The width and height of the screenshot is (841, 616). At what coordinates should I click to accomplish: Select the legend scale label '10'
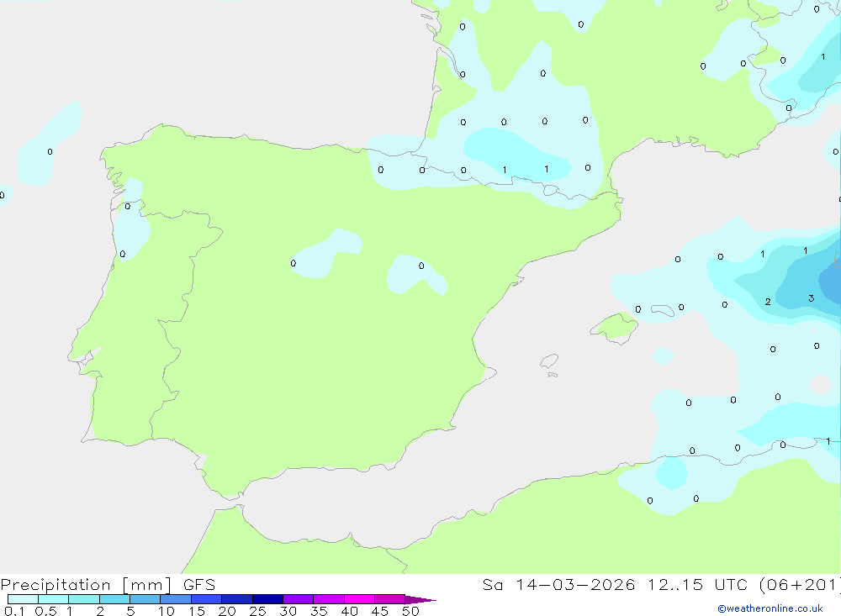point(167,611)
